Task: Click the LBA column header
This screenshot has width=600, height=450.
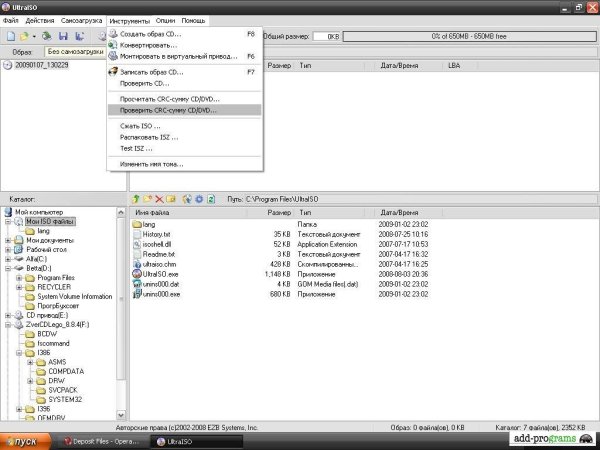Action: 460,65
